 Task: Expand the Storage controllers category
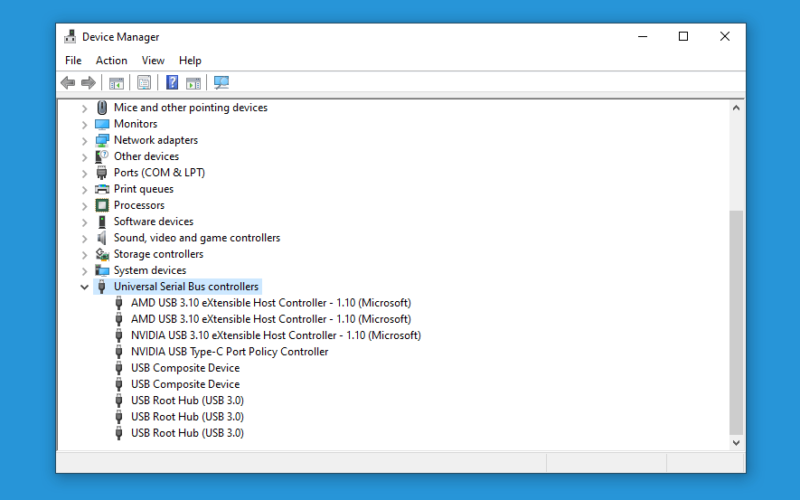click(85, 255)
